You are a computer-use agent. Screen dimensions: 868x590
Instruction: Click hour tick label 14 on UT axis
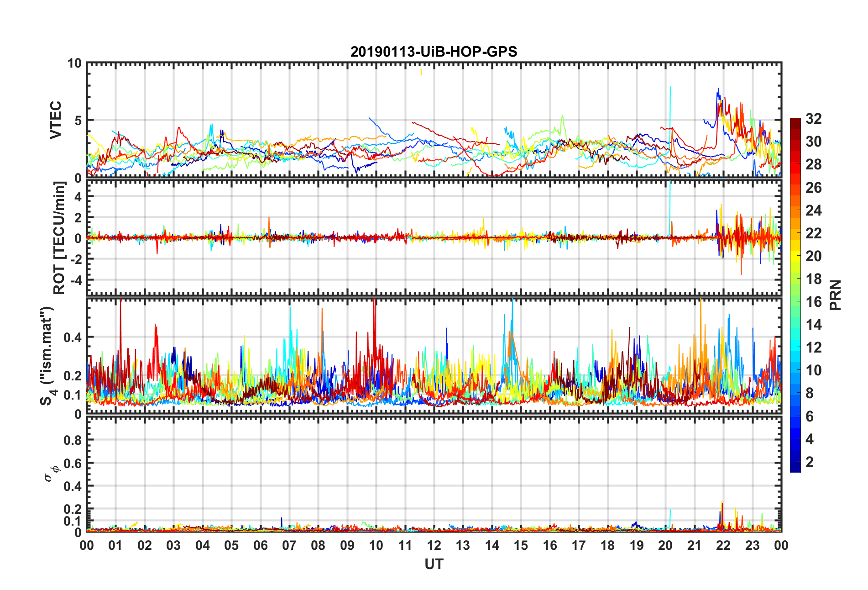click(492, 545)
